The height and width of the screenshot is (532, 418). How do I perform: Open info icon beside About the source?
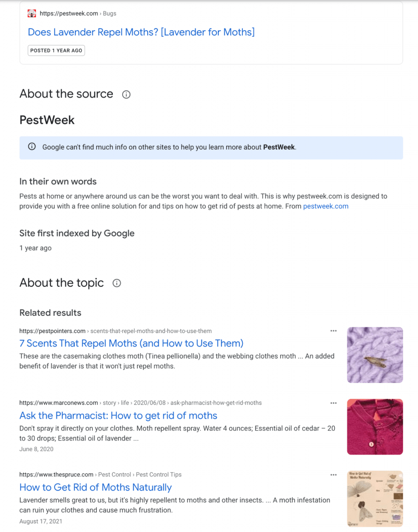click(126, 95)
